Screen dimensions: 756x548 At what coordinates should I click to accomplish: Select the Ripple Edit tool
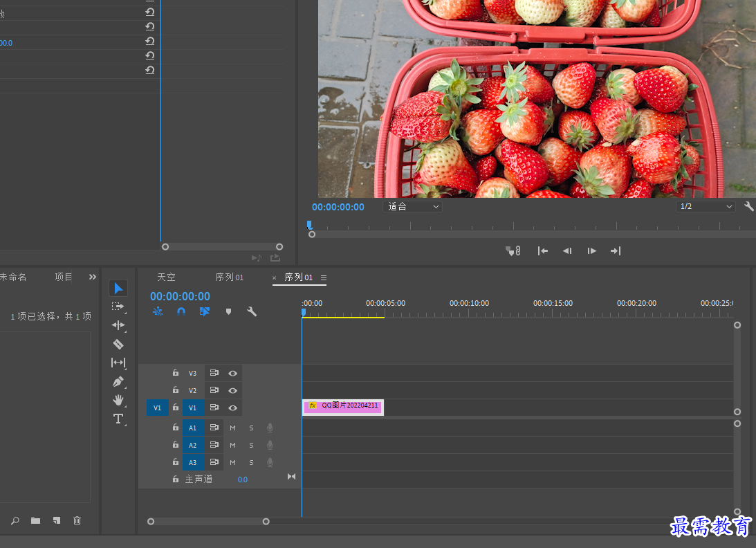coord(118,326)
